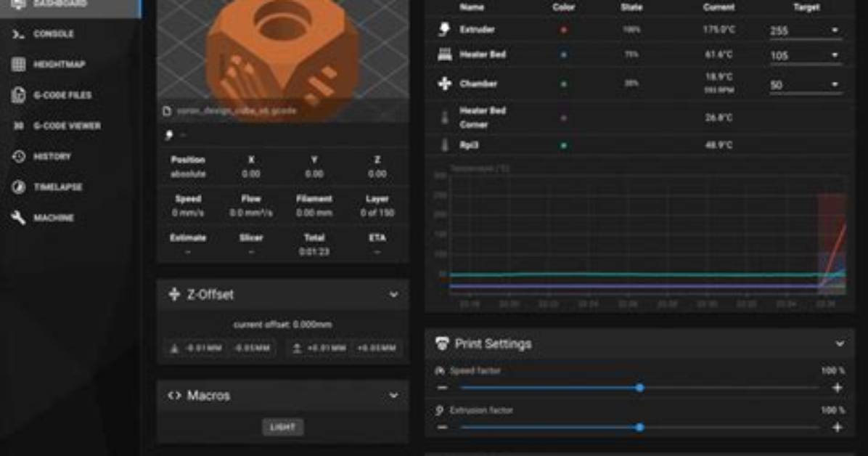The width and height of the screenshot is (868, 456).
Task: Pick the Chamber green color dot
Action: click(x=563, y=84)
